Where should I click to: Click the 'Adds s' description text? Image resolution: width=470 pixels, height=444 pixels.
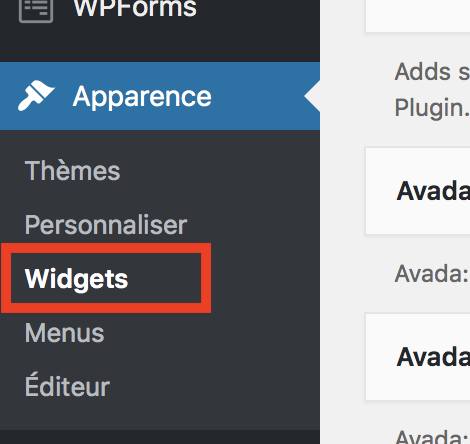pyautogui.click(x=432, y=72)
